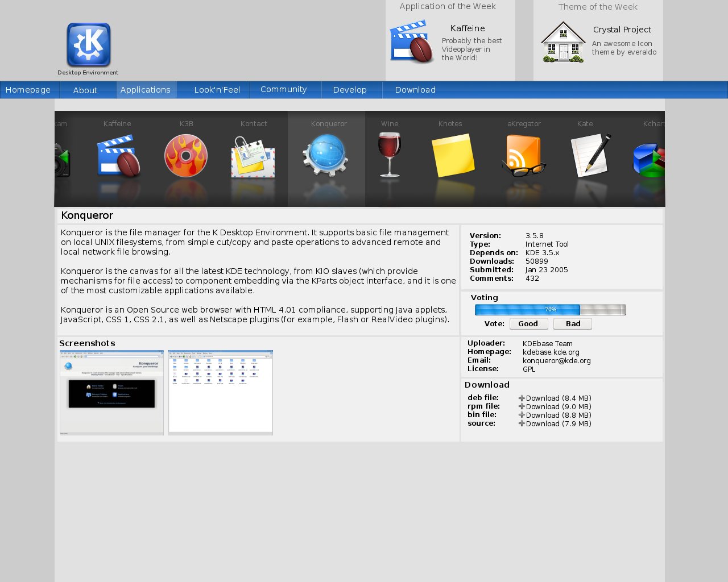This screenshot has height=582, width=728.
Task: Visit the kdebase.kde.org homepage link
Action: (x=551, y=352)
